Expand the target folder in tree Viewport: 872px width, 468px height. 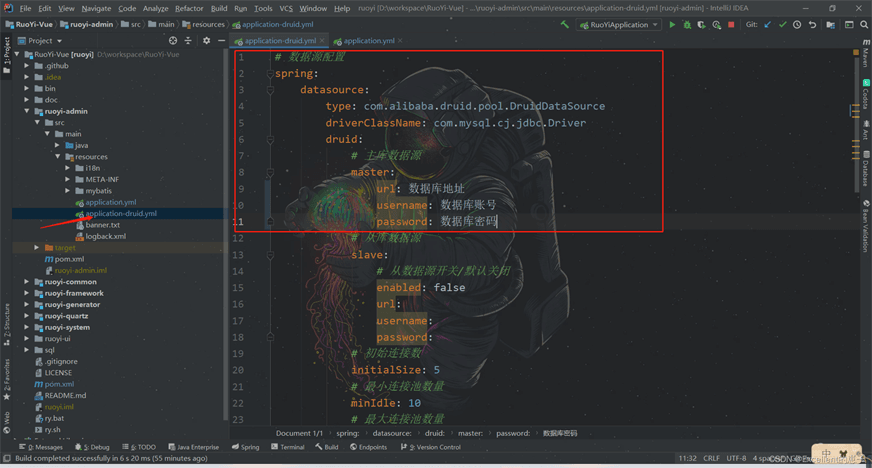pos(37,247)
